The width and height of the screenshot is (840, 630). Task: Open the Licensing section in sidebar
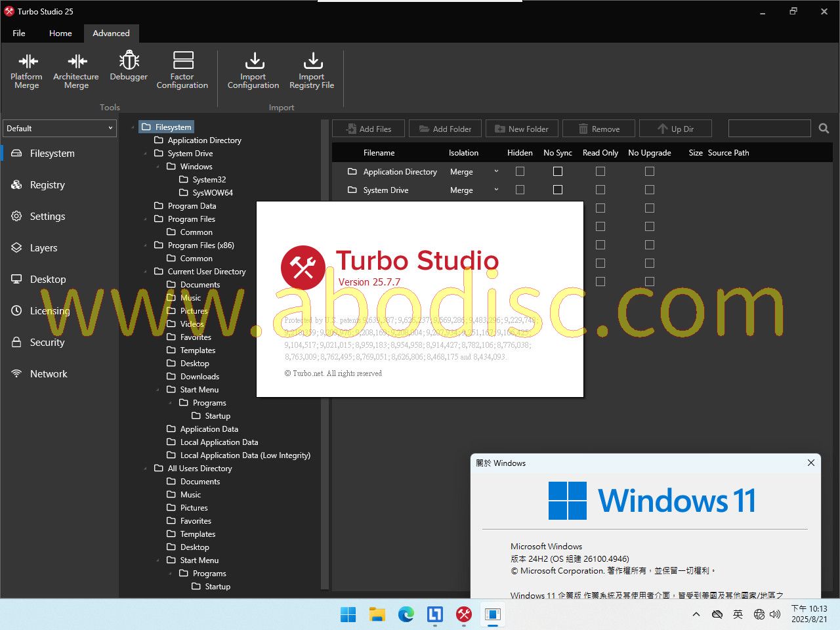(50, 311)
